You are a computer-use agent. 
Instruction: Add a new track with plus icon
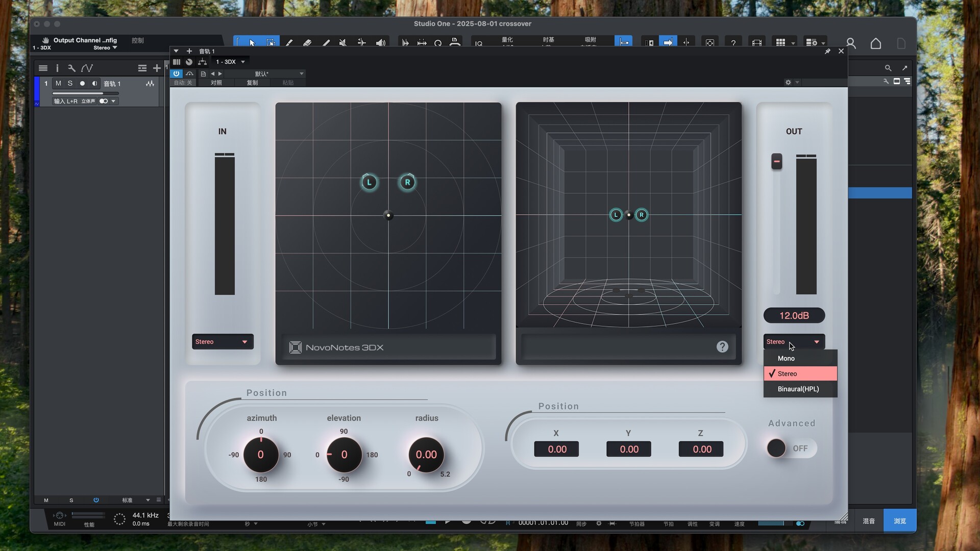(157, 68)
